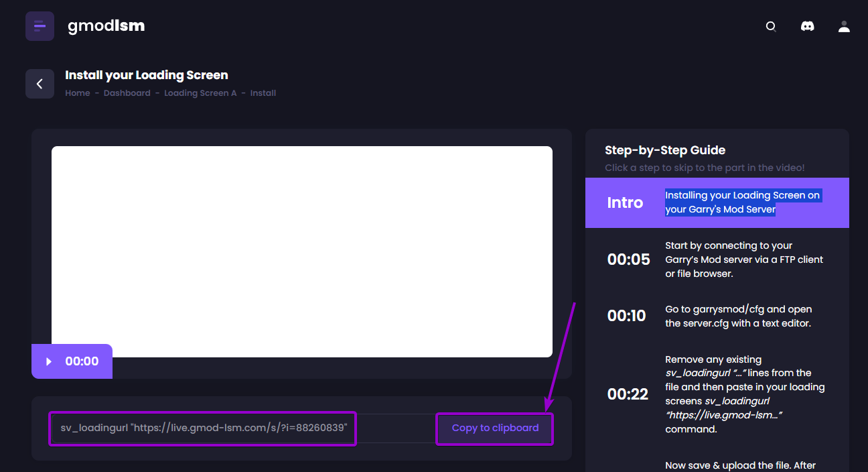Image resolution: width=868 pixels, height=472 pixels.
Task: Select the sv_loadingurl command text field
Action: click(202, 428)
